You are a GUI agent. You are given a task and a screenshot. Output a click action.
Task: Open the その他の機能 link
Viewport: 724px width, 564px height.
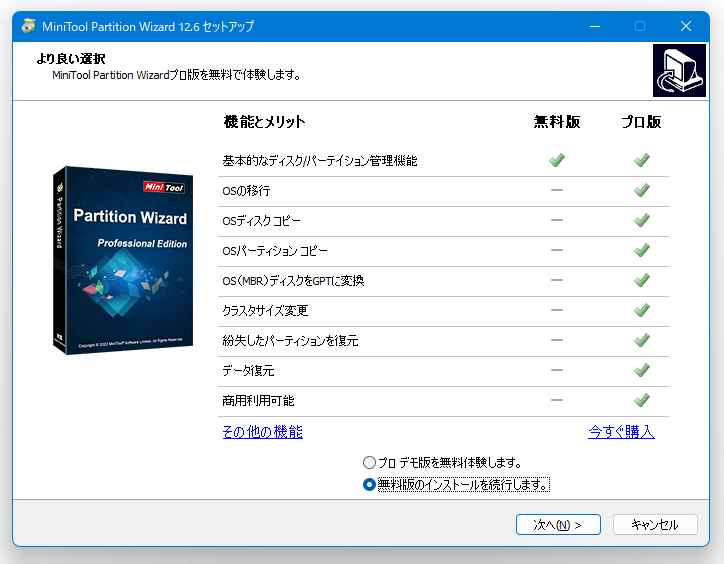click(x=262, y=432)
